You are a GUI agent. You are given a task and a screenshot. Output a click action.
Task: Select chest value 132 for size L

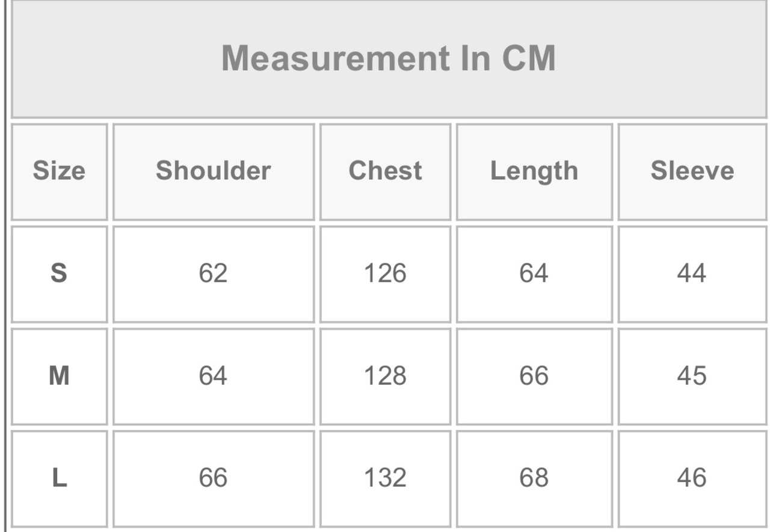pyautogui.click(x=385, y=478)
